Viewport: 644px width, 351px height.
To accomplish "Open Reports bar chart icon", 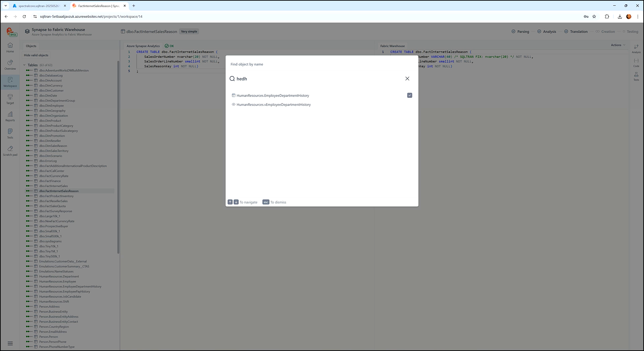I will [x=10, y=116].
